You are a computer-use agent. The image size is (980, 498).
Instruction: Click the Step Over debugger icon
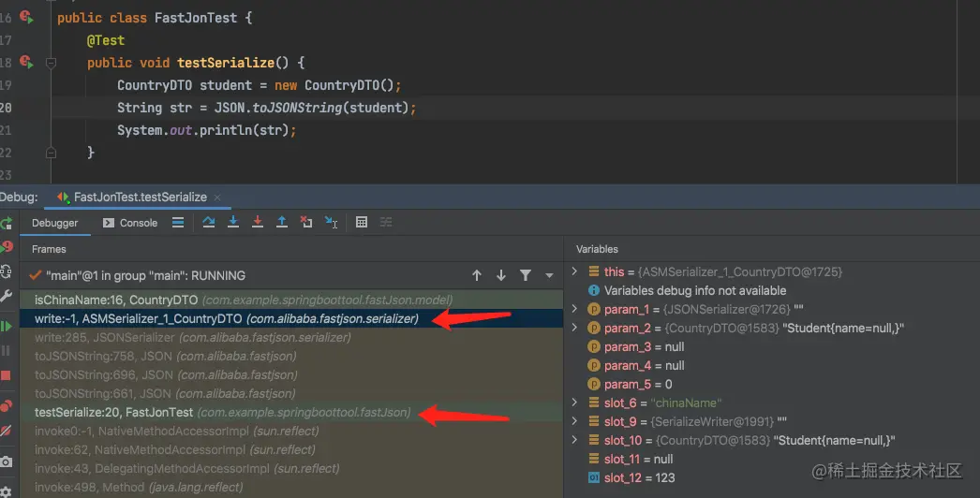click(x=209, y=223)
